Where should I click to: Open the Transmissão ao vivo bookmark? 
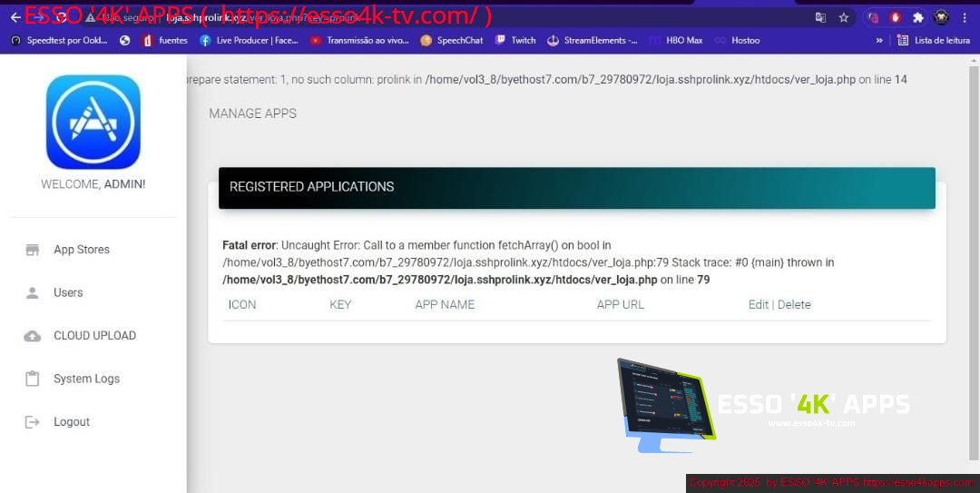[359, 40]
